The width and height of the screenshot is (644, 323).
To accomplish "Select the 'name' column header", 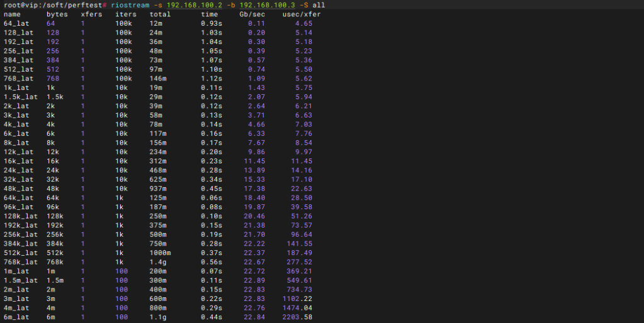I will pyautogui.click(x=12, y=14).
